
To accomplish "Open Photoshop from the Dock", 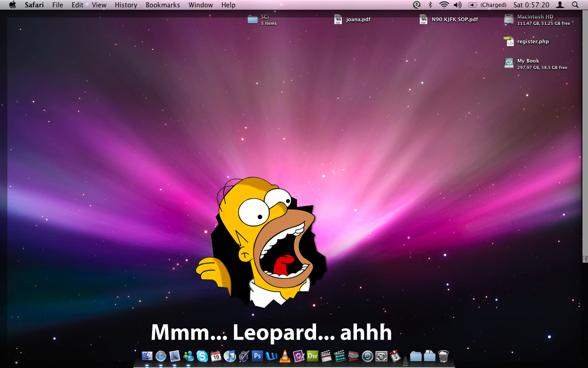I will coord(257,356).
